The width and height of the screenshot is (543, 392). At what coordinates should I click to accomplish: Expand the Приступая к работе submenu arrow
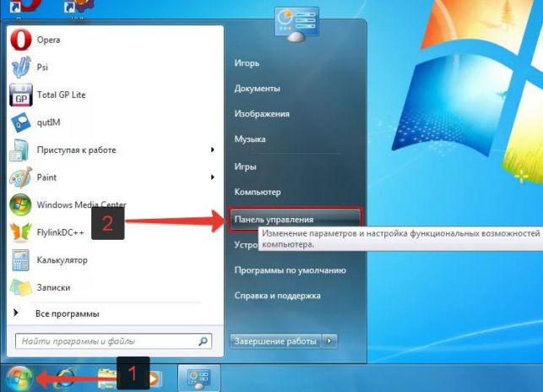point(212,150)
